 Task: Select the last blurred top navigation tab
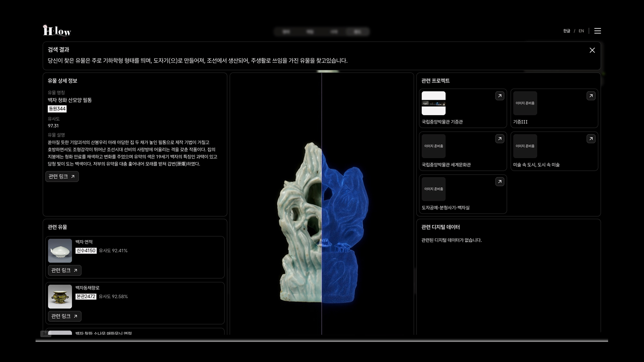pos(357,32)
